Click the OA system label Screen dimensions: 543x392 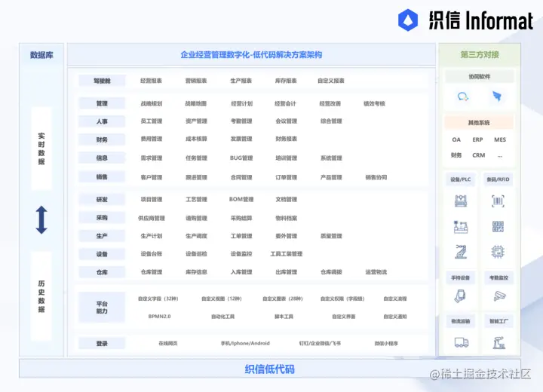pyautogui.click(x=456, y=139)
